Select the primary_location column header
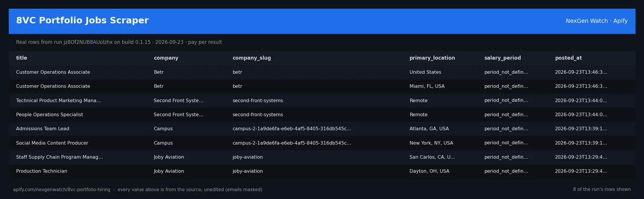 click(432, 58)
